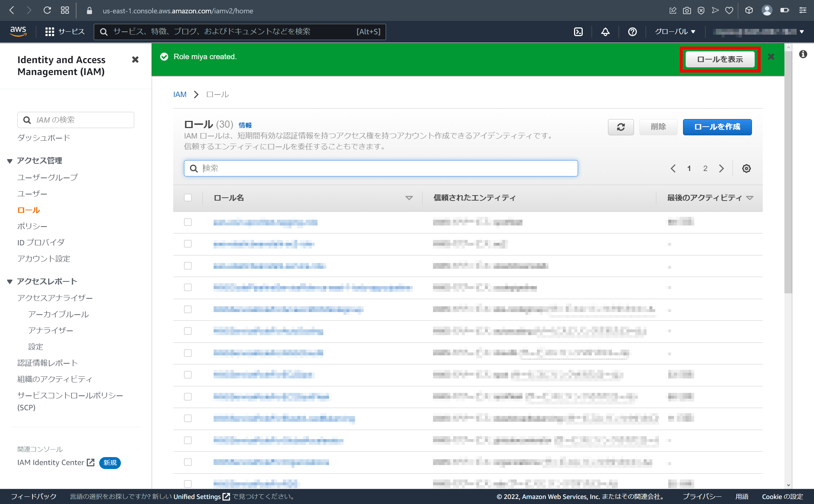The image size is (814, 504).
Task: Check the third role row checkbox
Action: coord(188,266)
